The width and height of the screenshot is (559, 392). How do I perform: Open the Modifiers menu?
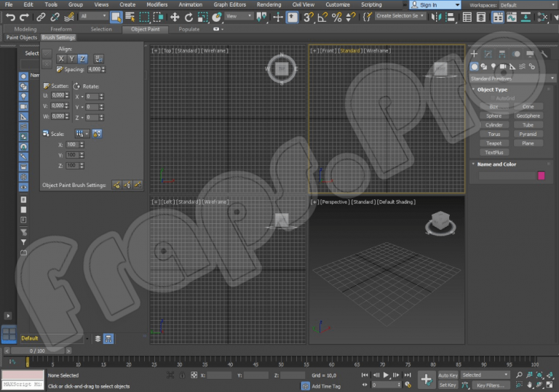point(156,4)
